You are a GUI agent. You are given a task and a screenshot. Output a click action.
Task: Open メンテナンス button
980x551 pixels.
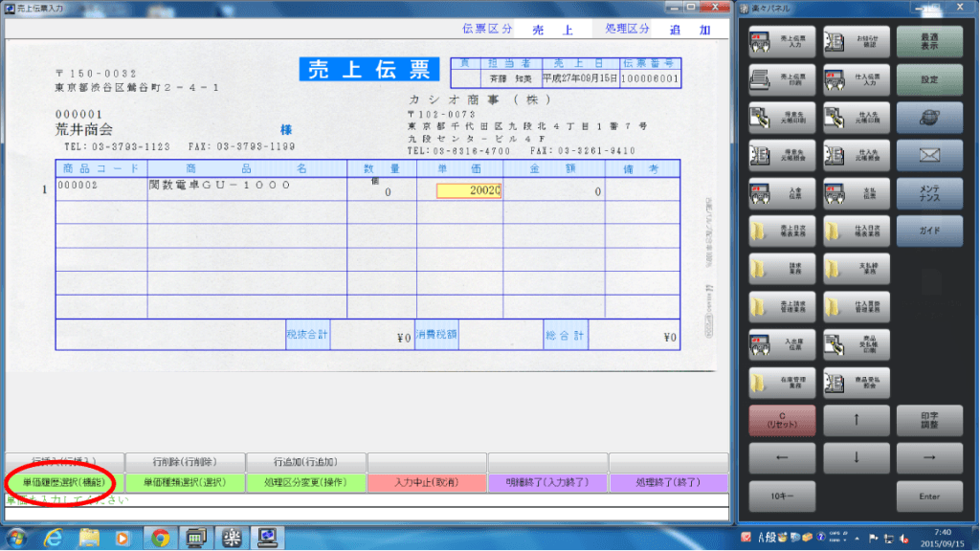pos(929,193)
